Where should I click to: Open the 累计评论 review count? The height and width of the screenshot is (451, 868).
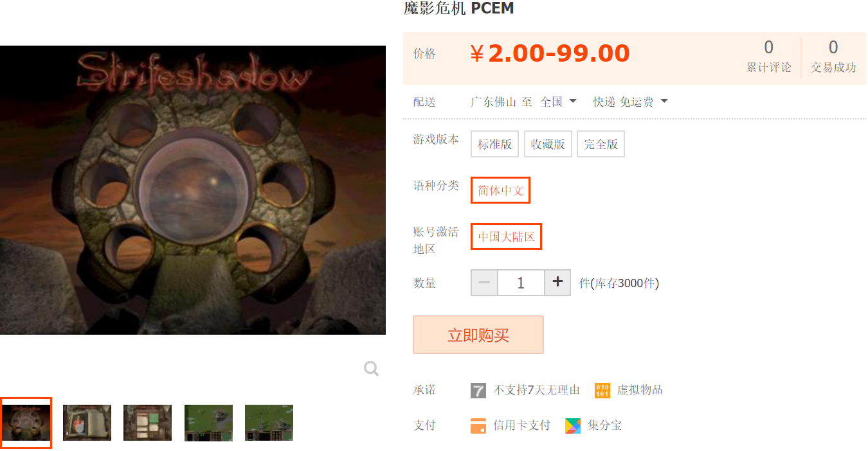click(x=769, y=57)
